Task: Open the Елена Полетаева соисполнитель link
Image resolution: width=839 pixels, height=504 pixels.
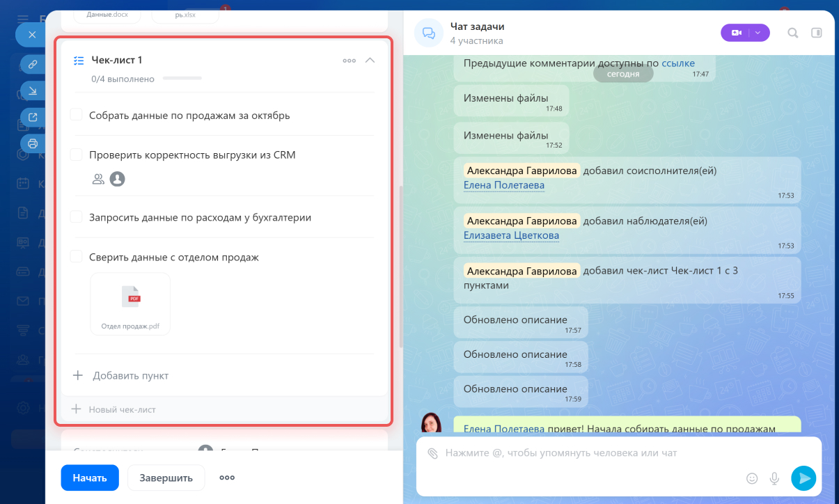Action: coord(504,185)
